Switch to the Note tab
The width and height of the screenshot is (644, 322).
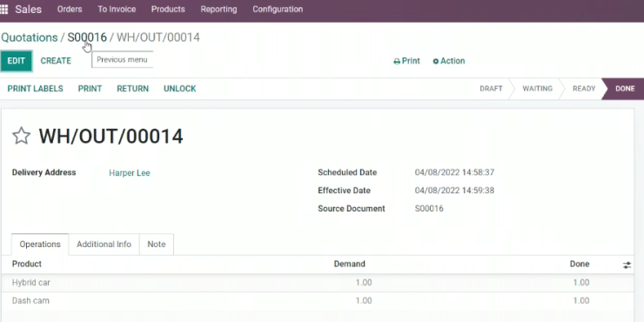pos(156,245)
